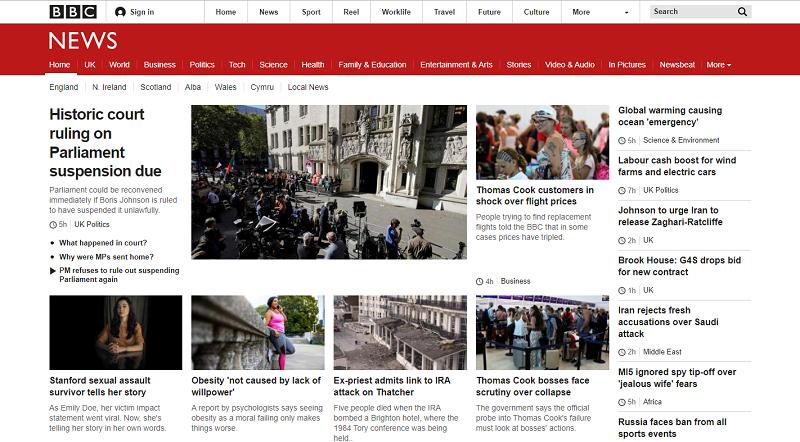Select World in the News nav
This screenshot has height=442, width=800.
(119, 65)
